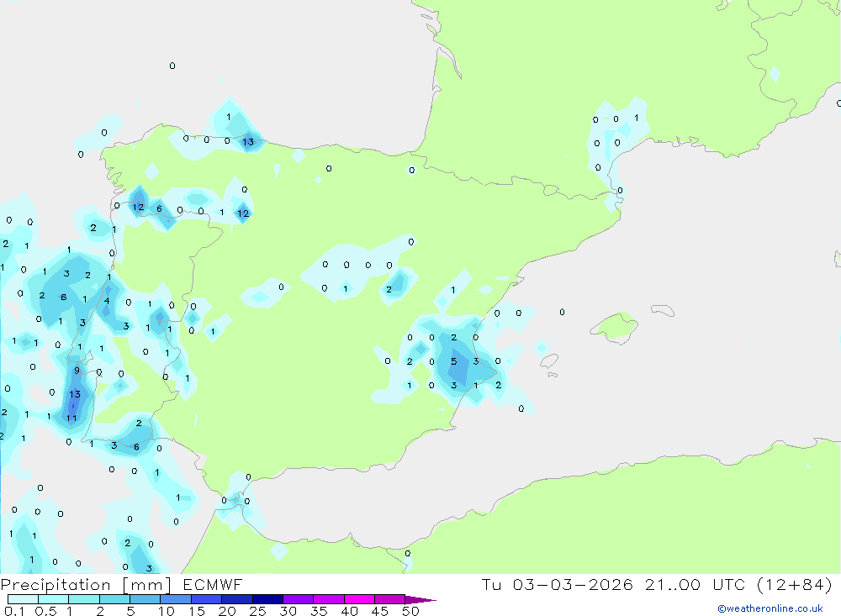The image size is (841, 616).
Task: Select the 2–5 mm legend color box
Action: tap(114, 599)
